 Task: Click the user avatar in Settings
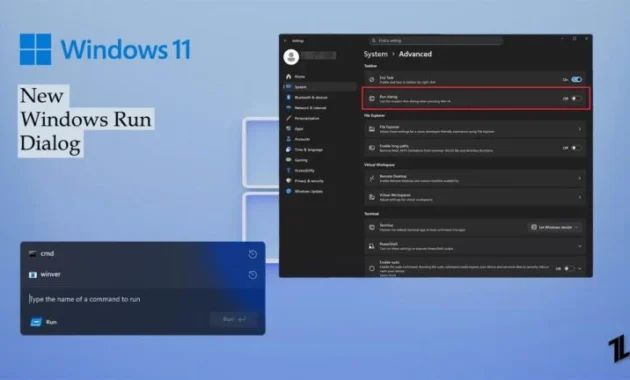pyautogui.click(x=291, y=57)
